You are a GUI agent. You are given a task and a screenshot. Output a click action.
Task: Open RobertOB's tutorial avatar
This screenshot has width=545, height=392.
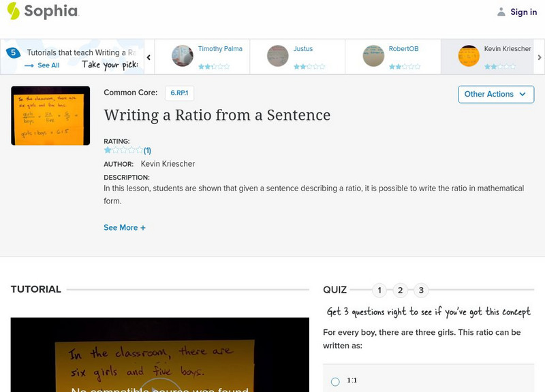pyautogui.click(x=373, y=56)
